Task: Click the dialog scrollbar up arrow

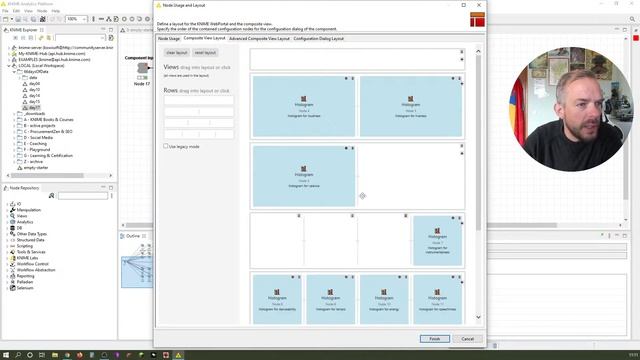Action: pyautogui.click(x=478, y=51)
